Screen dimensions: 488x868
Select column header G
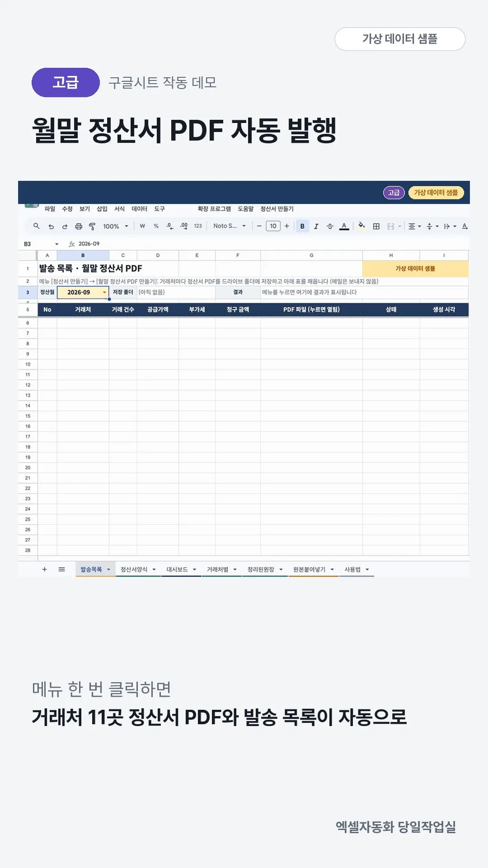coord(311,255)
